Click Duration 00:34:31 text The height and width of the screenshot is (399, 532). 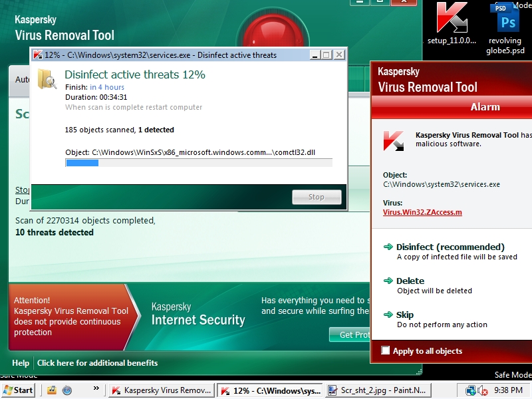point(96,97)
